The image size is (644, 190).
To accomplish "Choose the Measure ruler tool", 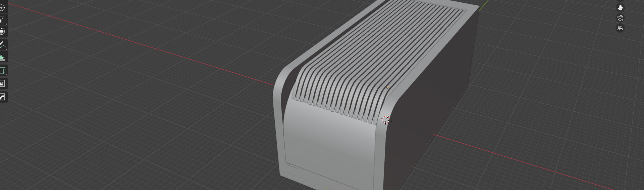I will [2, 58].
